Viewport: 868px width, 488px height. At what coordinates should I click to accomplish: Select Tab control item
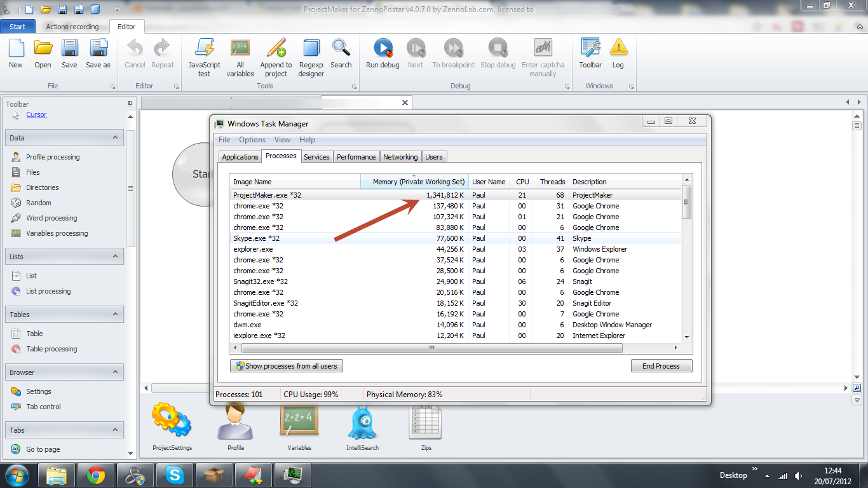coord(44,407)
